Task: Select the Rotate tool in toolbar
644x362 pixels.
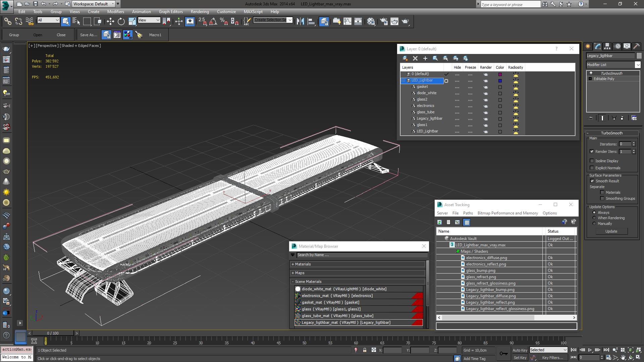Action: coord(121,21)
